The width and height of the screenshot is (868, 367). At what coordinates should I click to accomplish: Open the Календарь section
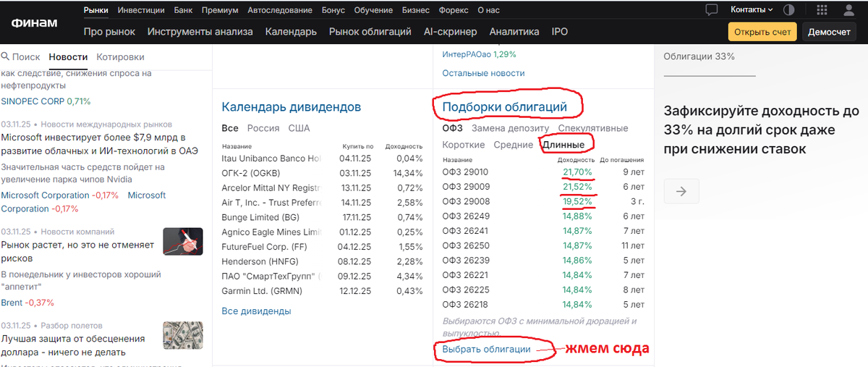(291, 32)
